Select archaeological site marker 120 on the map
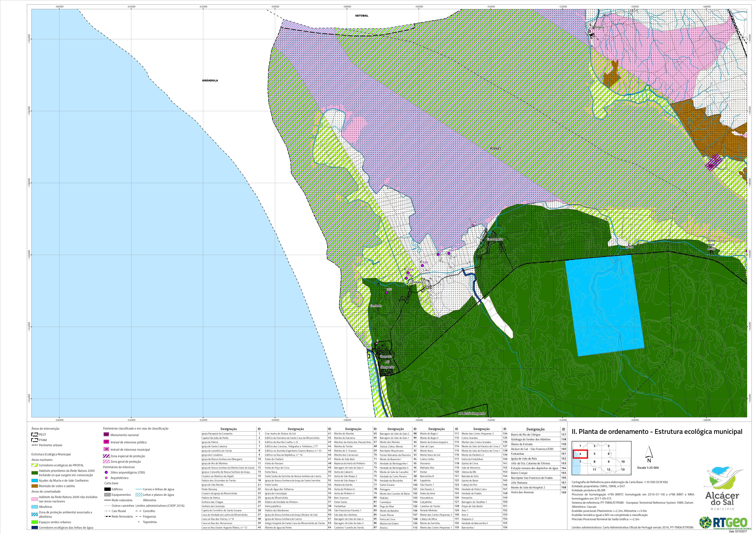Image resolution: width=756 pixels, height=534 pixels. click(x=422, y=266)
